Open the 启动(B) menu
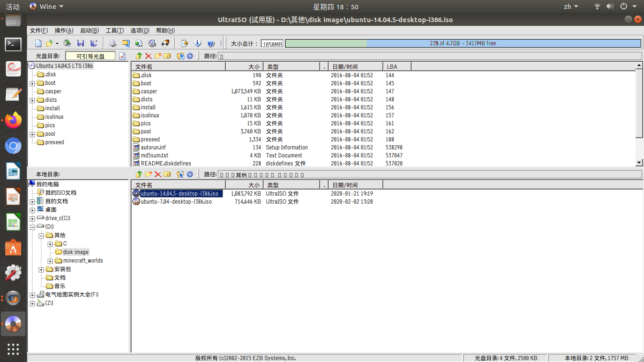Viewport: 644px width, 362px height. pos(90,31)
